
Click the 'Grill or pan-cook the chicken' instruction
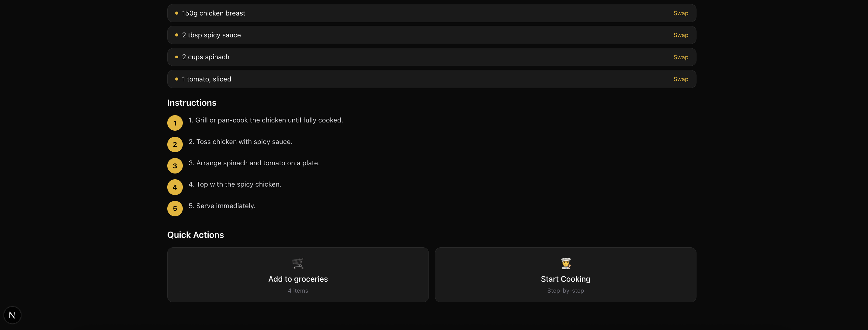[266, 120]
